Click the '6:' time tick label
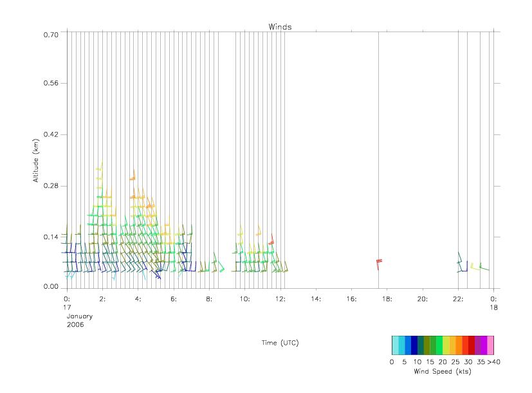 point(174,299)
